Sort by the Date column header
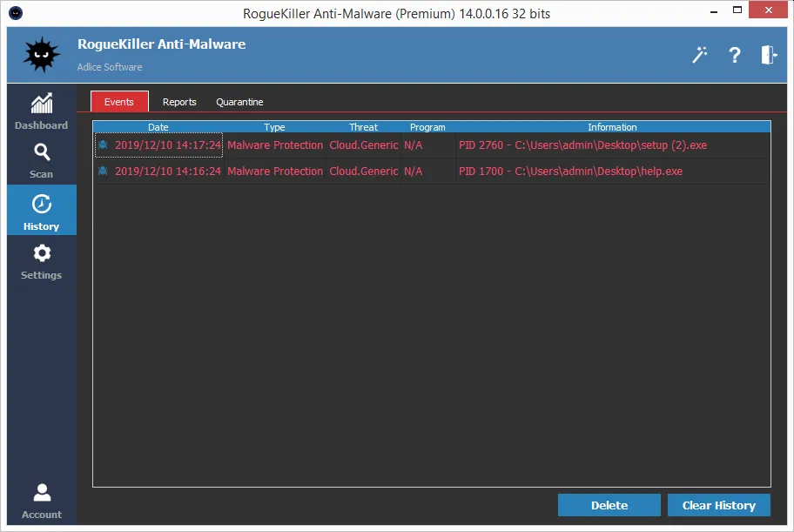794x532 pixels. coord(158,127)
